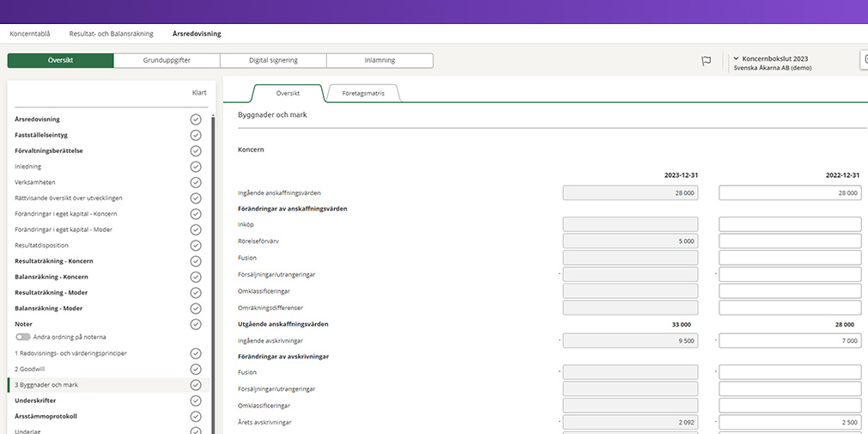Screen dimensions: 868x434
Task: Open Förändringar i eget kapital - Koncern
Action: (66, 214)
